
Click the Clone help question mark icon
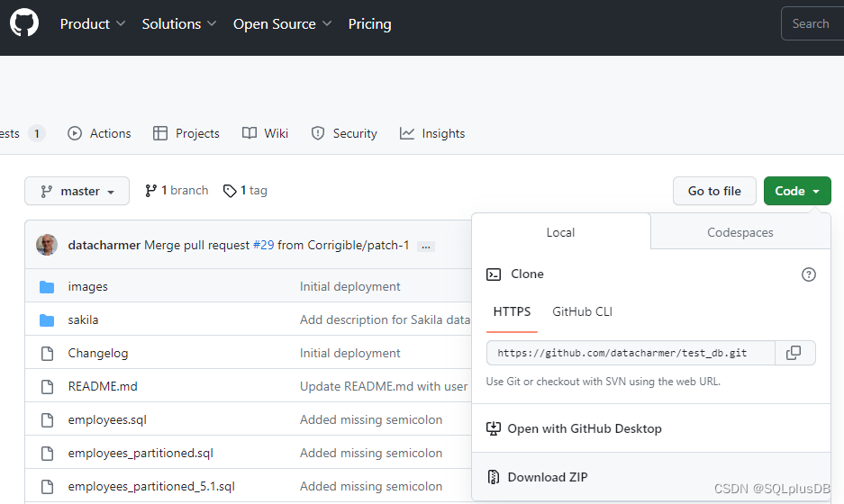click(809, 274)
